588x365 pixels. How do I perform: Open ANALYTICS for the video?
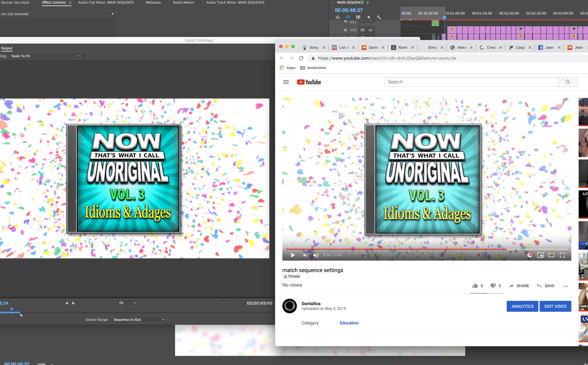click(x=522, y=306)
